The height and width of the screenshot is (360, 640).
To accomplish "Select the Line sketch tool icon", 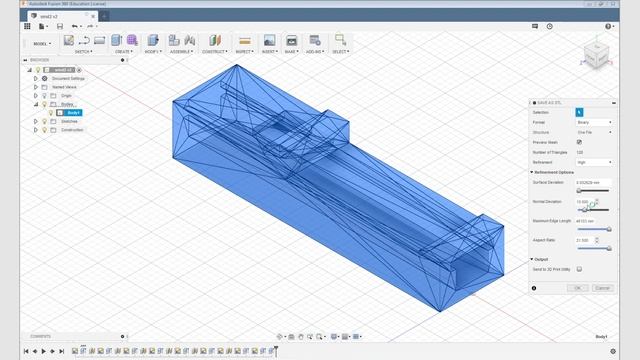I will pyautogui.click(x=84, y=40).
